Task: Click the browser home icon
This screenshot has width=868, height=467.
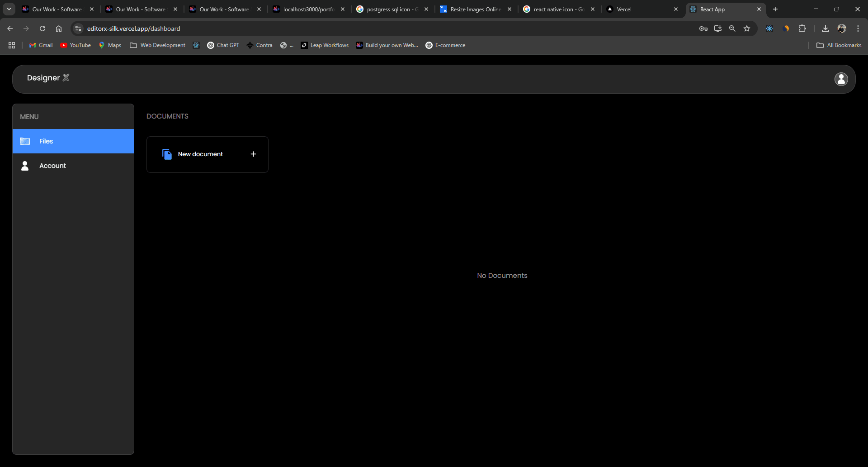Action: 59,29
